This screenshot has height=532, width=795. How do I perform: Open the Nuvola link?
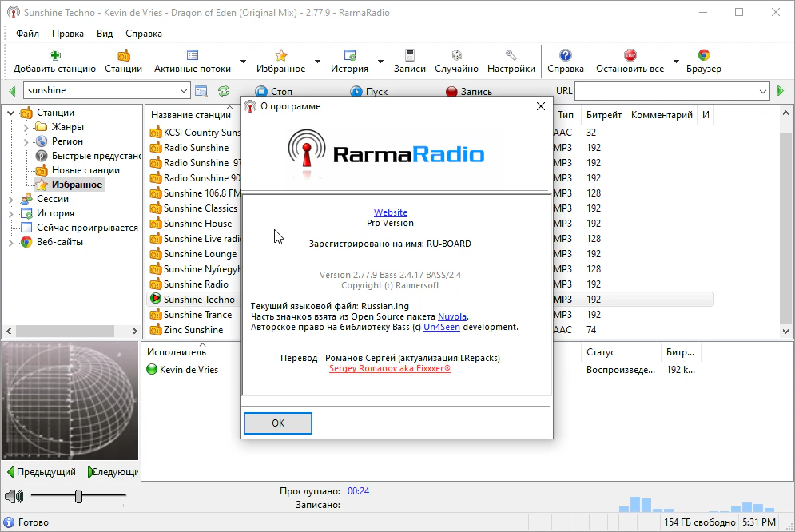click(x=451, y=316)
